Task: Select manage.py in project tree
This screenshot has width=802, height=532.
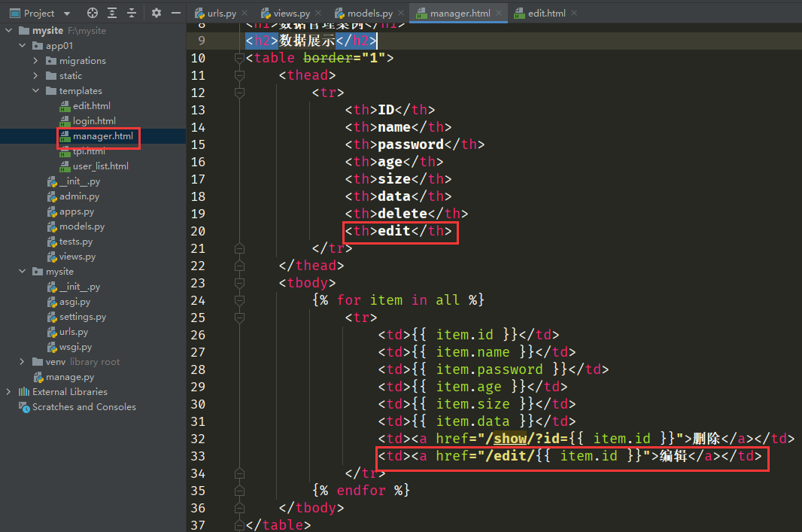Action: coord(70,377)
